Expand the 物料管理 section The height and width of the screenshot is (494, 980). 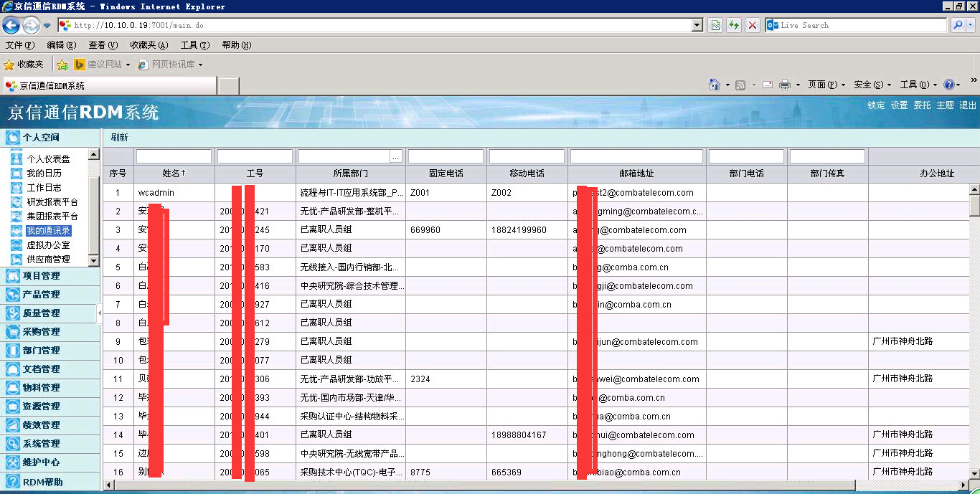click(50, 388)
